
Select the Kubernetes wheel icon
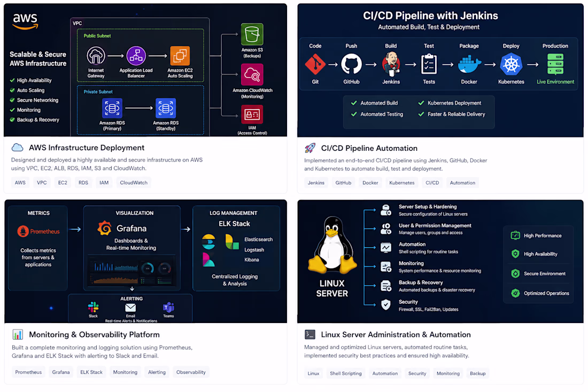pos(511,64)
